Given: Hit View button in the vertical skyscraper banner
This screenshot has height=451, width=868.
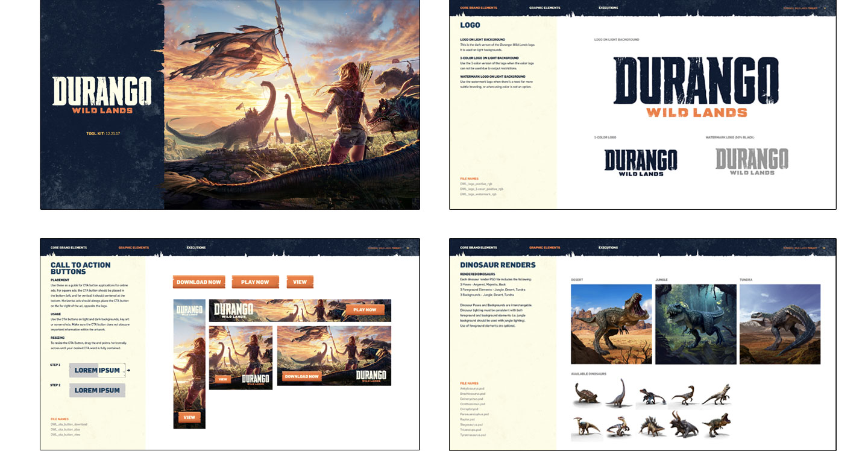Looking at the screenshot, I should [x=189, y=417].
